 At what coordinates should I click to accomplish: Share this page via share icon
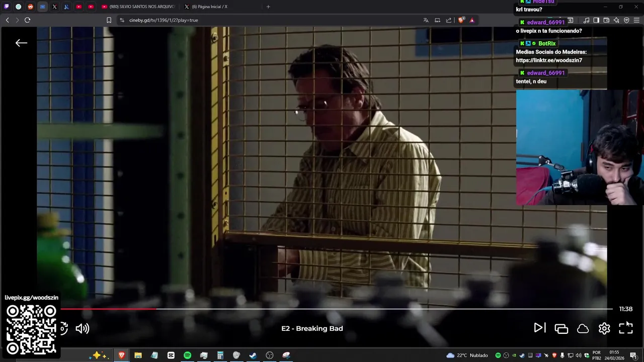[x=449, y=20]
